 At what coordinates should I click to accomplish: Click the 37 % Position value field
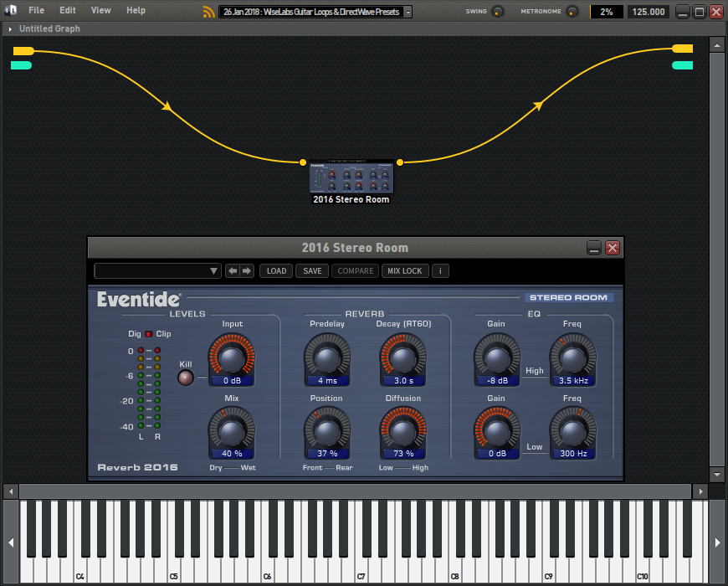click(328, 454)
